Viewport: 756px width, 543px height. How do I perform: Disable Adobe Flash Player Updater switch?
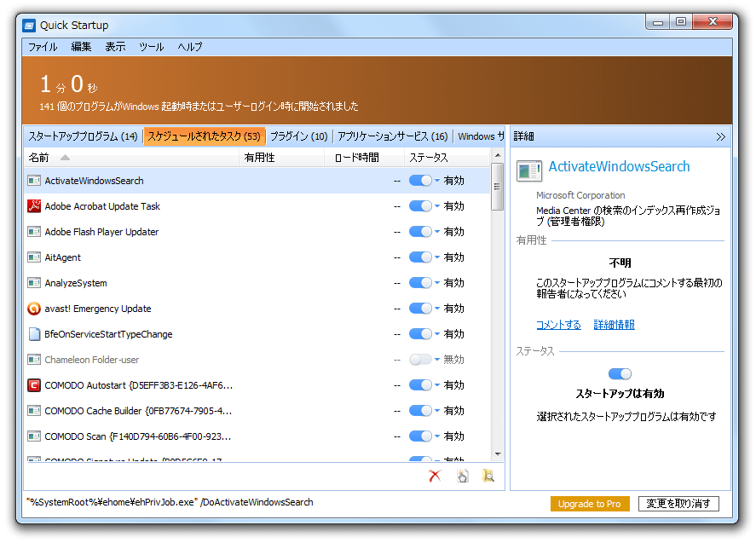click(x=420, y=232)
